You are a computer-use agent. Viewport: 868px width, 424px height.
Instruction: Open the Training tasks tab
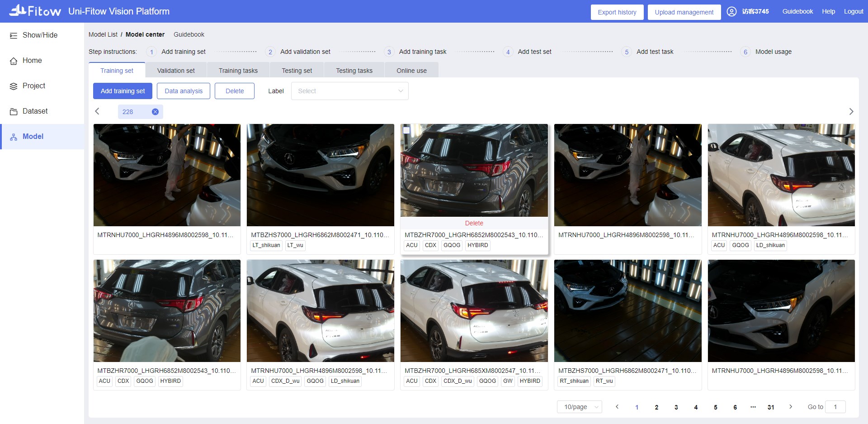238,71
